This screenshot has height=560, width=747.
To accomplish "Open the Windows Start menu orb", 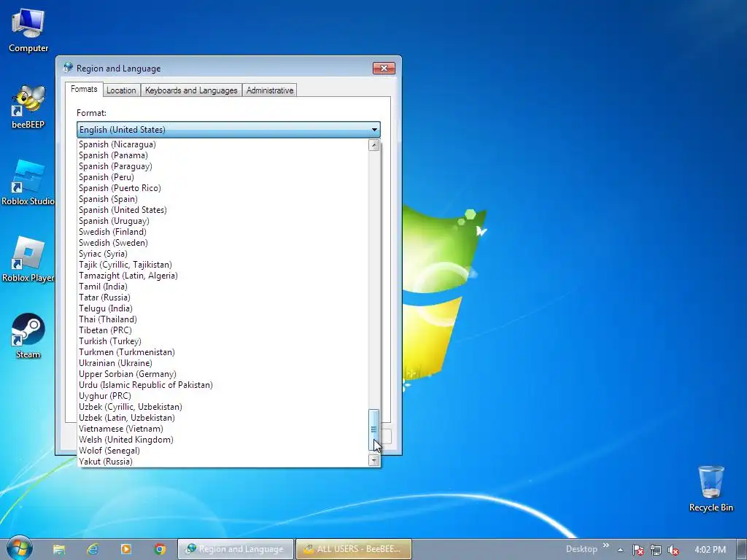I will click(x=20, y=548).
